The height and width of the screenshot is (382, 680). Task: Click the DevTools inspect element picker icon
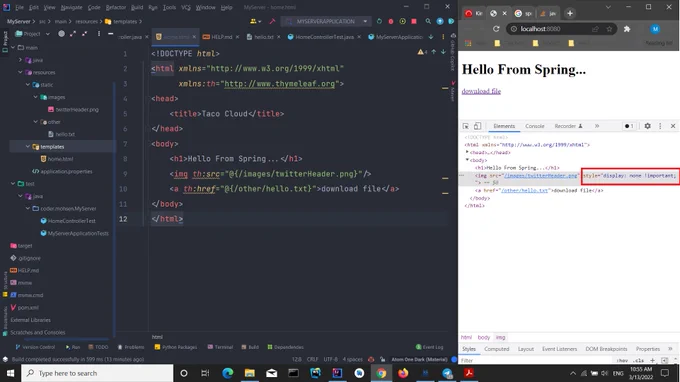[x=466, y=126]
